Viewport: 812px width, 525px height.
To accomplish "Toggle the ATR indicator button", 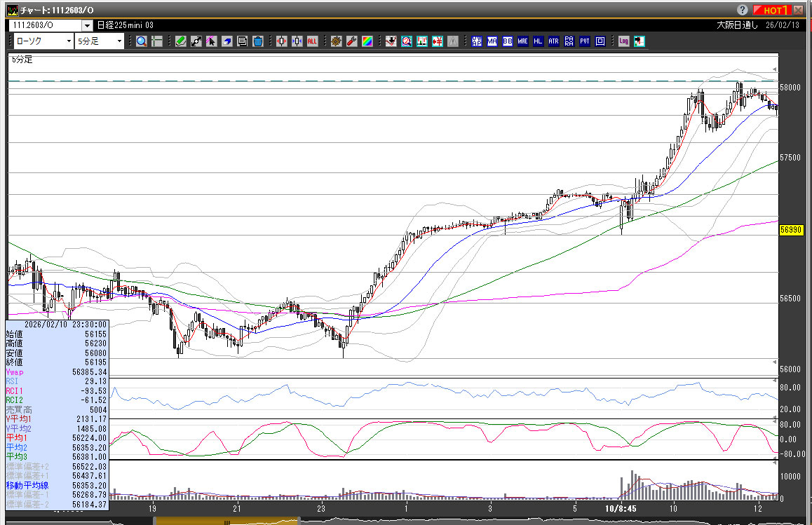I will (x=554, y=41).
